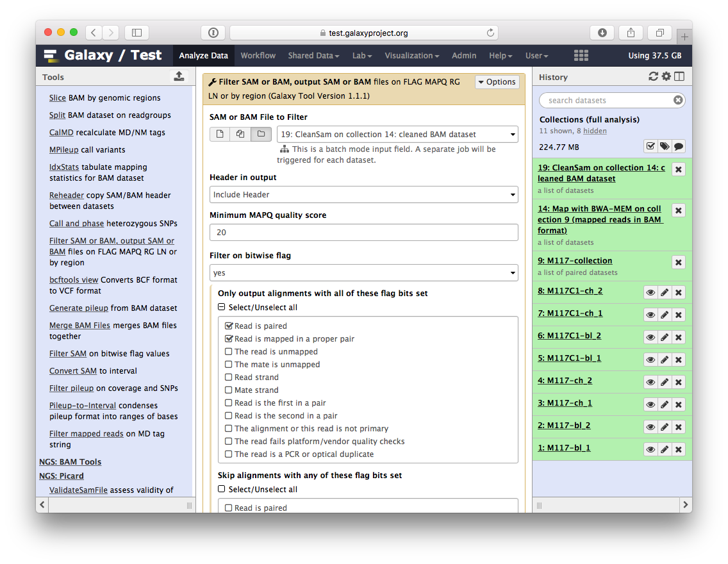Uncheck 'Read is paired' in required flags

pos(228,326)
